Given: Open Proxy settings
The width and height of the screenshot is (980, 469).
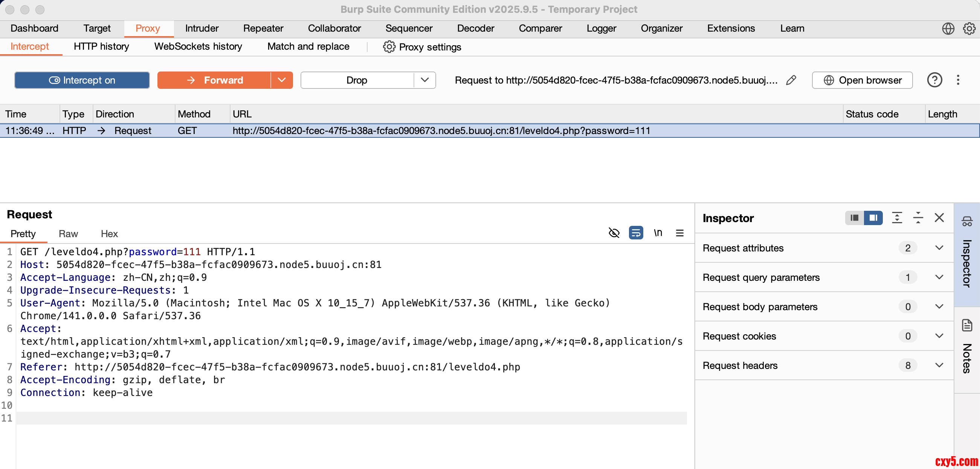Looking at the screenshot, I should tap(422, 47).
